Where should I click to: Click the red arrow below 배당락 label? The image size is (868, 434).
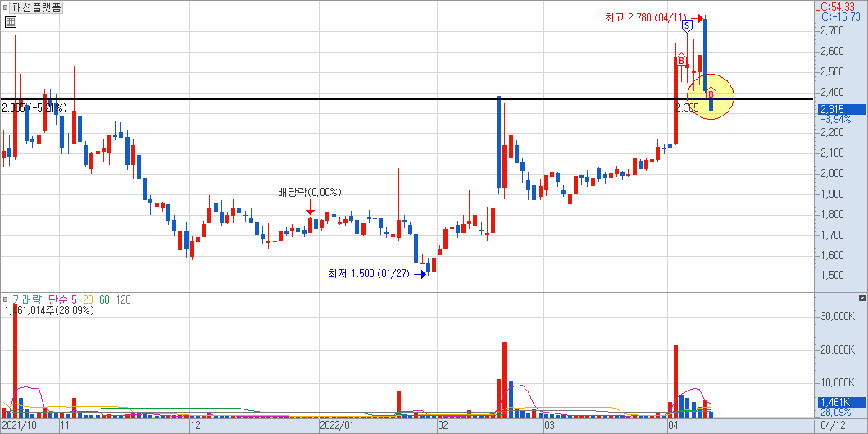[x=310, y=208]
